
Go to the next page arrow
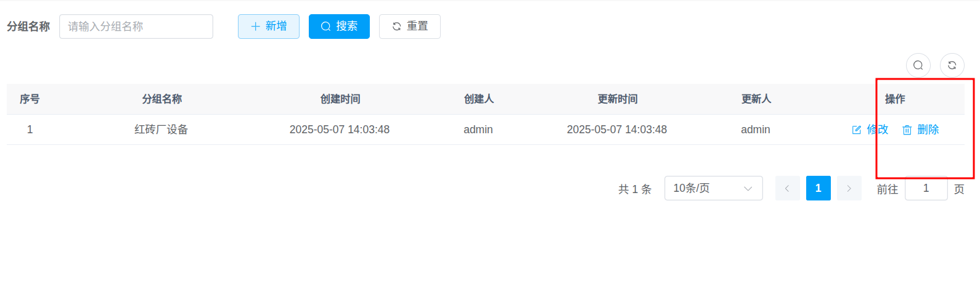(849, 188)
